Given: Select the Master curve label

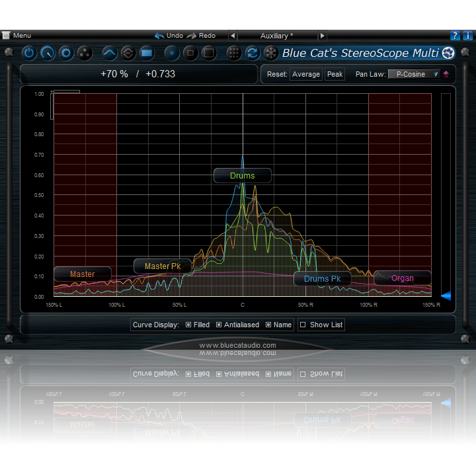Looking at the screenshot, I should click(x=83, y=274).
